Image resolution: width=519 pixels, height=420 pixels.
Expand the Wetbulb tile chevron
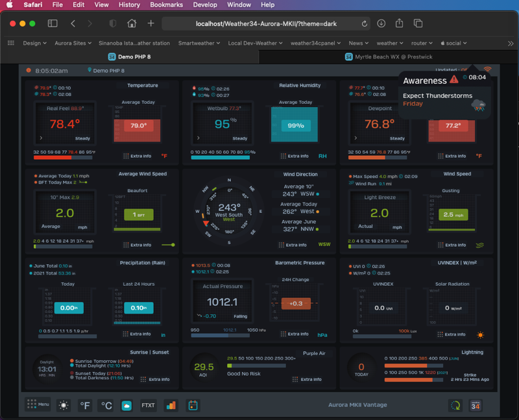(199, 138)
